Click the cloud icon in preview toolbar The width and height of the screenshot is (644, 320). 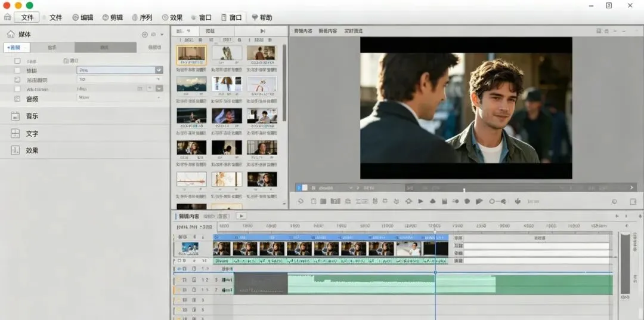coord(432,201)
